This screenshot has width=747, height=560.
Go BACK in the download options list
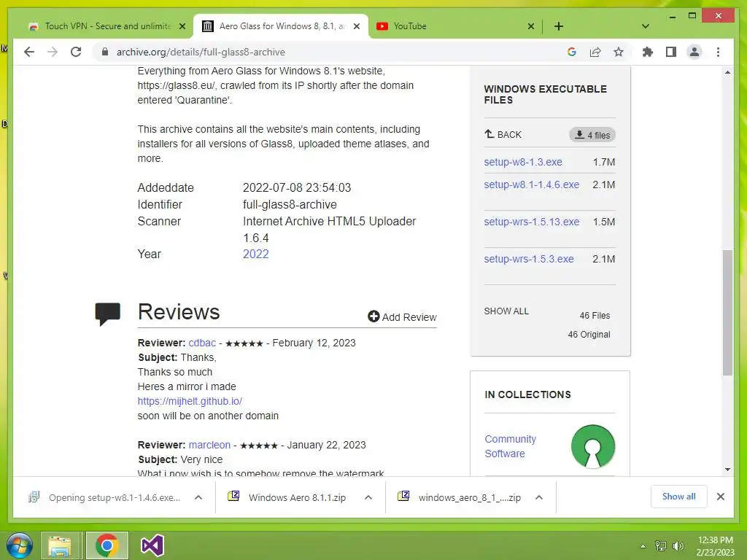(x=503, y=134)
